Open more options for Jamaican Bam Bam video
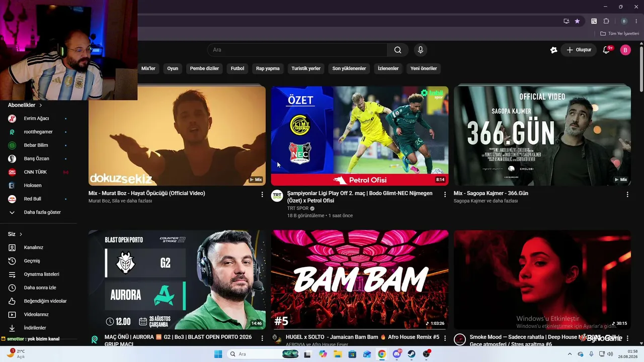This screenshot has width=644, height=362. (445, 338)
